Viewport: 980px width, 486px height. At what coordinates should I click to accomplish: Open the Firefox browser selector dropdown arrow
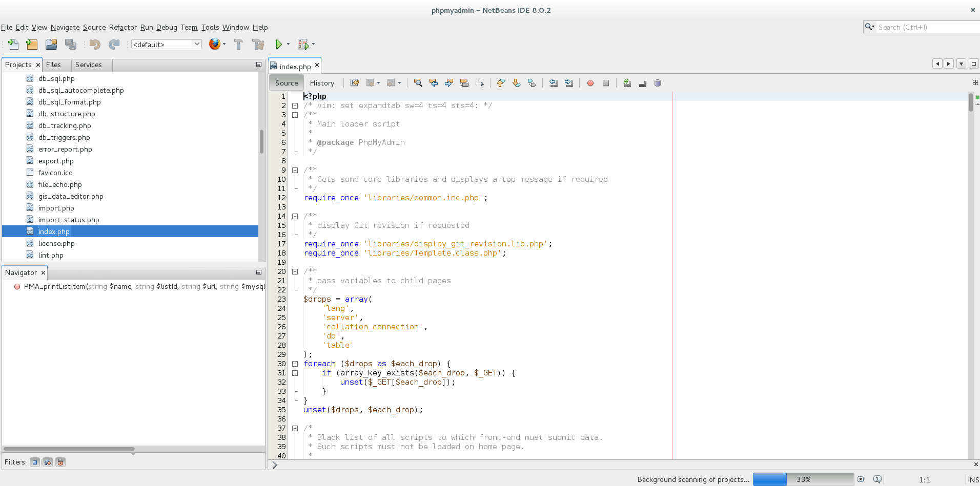tap(224, 45)
